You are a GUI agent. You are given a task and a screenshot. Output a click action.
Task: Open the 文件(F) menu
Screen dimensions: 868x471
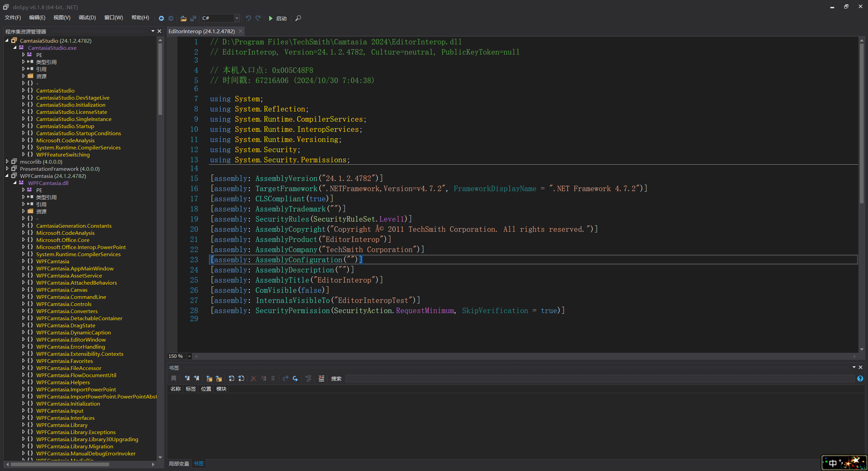point(13,18)
